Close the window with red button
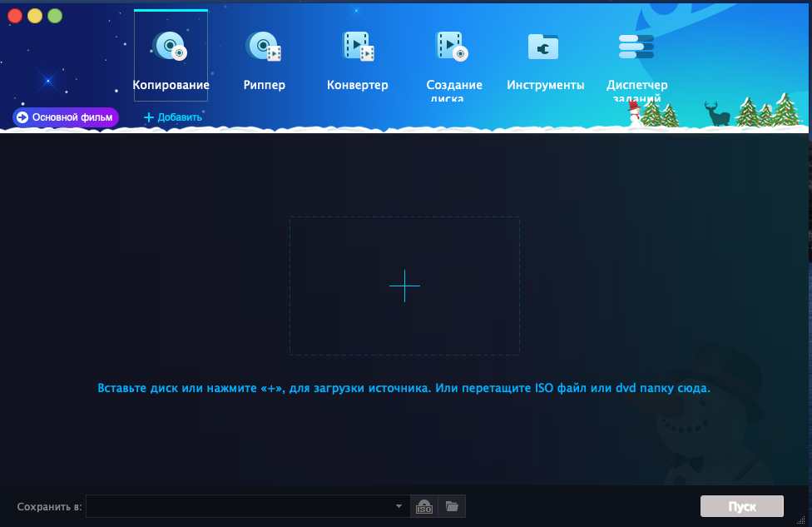This screenshot has height=527, width=812. click(15, 15)
